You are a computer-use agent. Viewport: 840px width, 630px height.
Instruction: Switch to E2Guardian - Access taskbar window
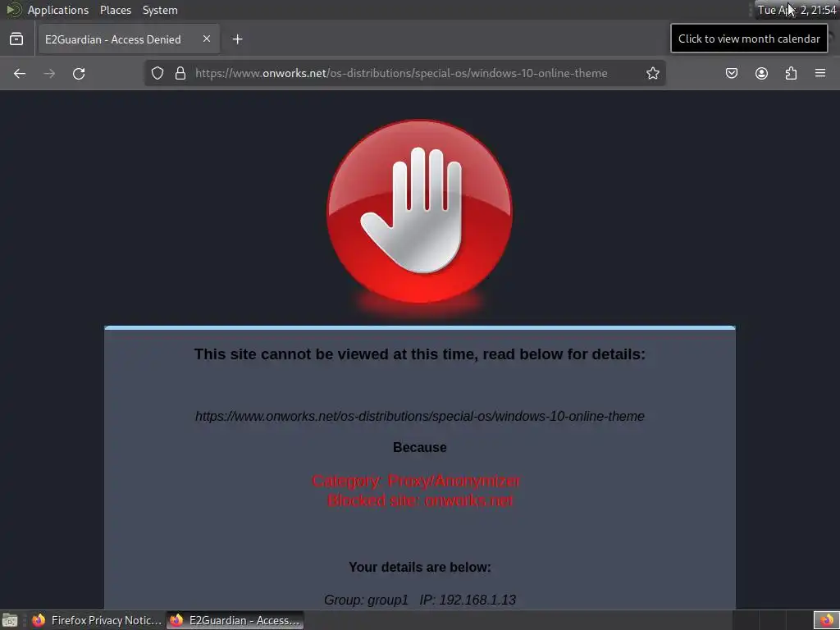click(235, 620)
